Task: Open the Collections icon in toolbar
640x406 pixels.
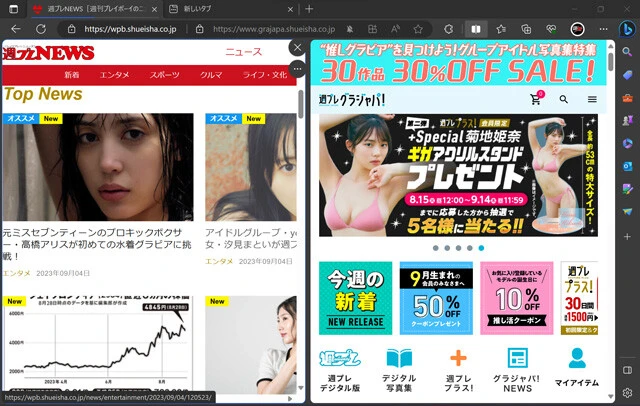Action: 526,29
